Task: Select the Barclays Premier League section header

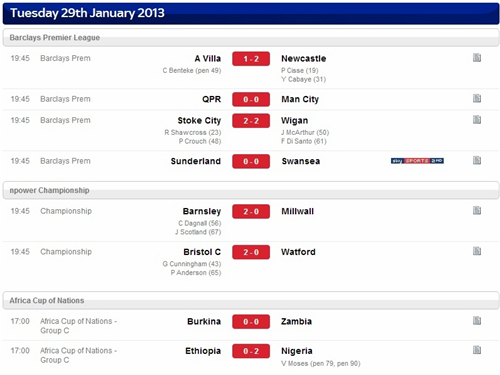Action: [251, 37]
